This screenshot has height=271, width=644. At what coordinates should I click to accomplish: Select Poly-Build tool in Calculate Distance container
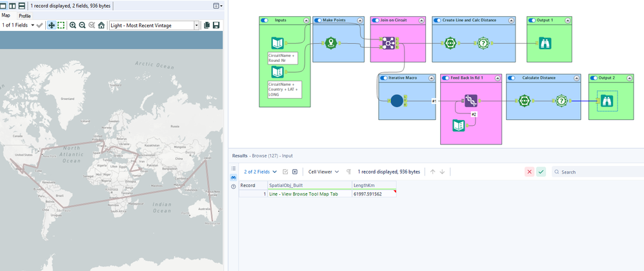pyautogui.click(x=524, y=101)
